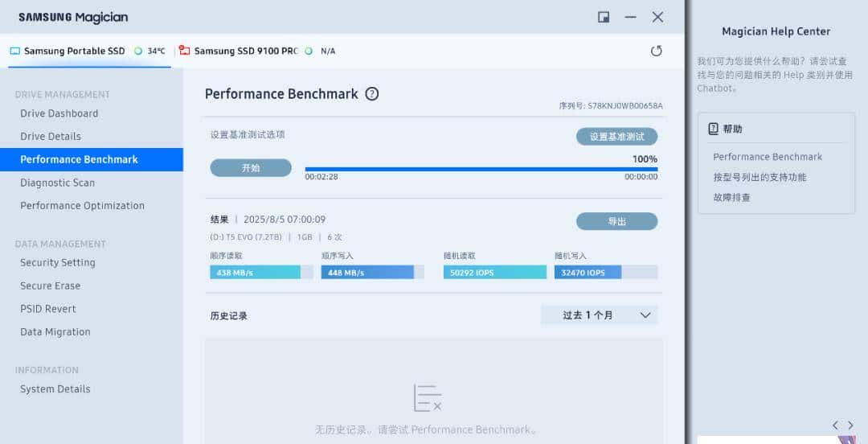This screenshot has height=444, width=868.
Task: Expand history range with the dropdown chevron
Action: [645, 315]
